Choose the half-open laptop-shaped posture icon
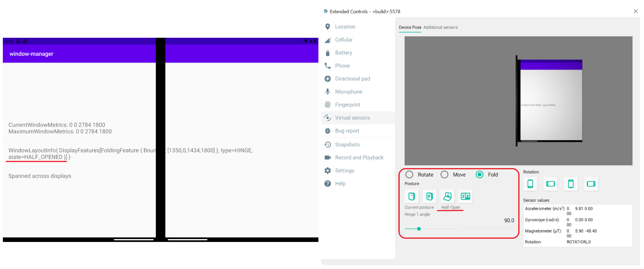This screenshot has width=644, height=269. coord(447,196)
